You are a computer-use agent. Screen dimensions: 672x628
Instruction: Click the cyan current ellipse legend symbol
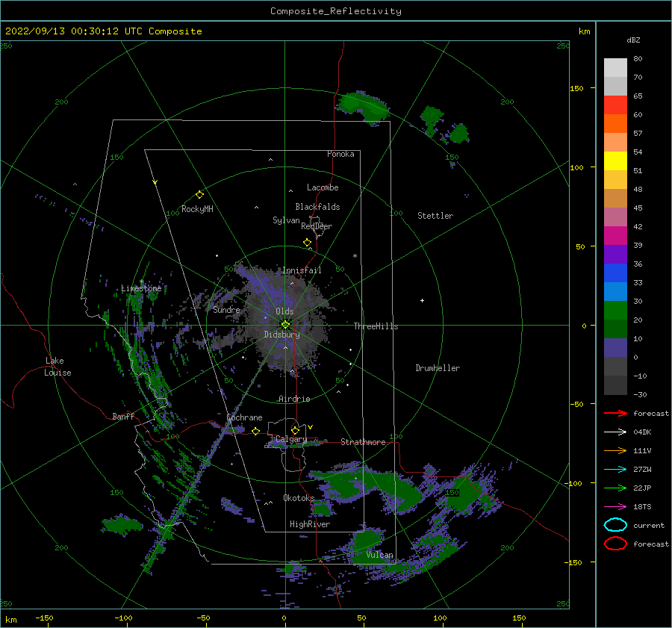[x=615, y=525]
